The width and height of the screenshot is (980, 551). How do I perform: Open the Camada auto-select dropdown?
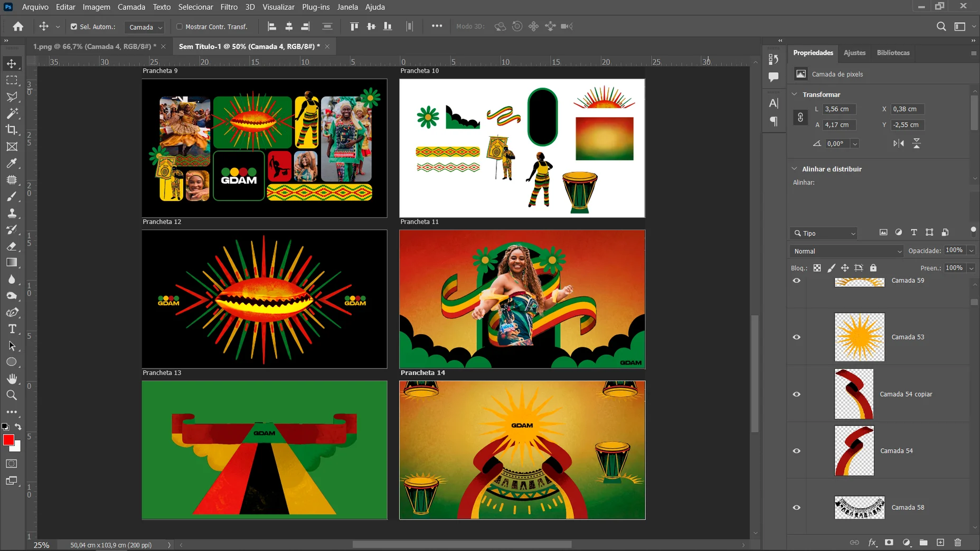tap(145, 27)
